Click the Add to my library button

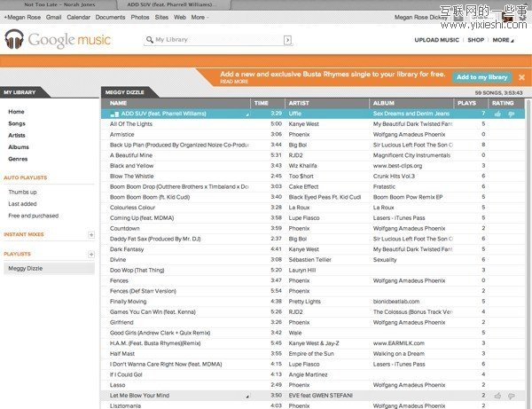click(x=481, y=77)
